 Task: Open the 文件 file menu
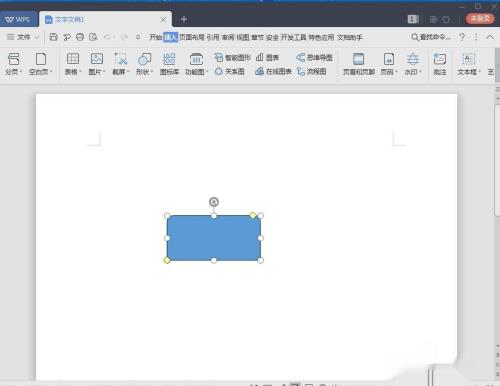click(23, 37)
